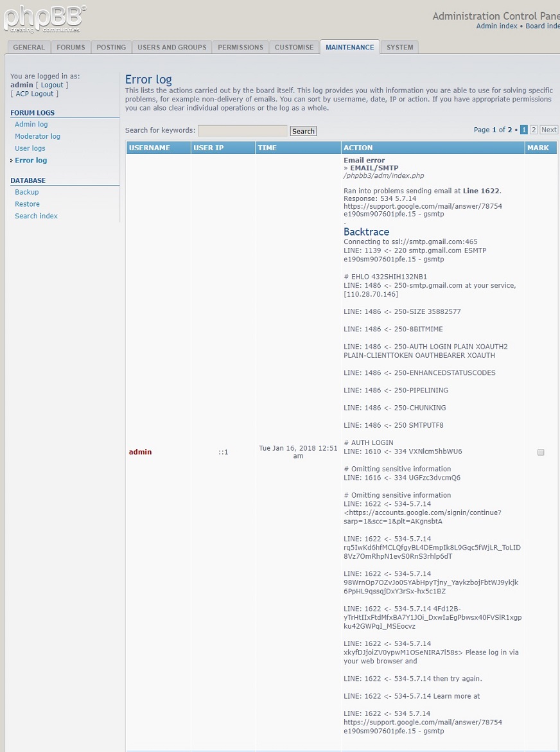Open the General tab

click(x=29, y=47)
